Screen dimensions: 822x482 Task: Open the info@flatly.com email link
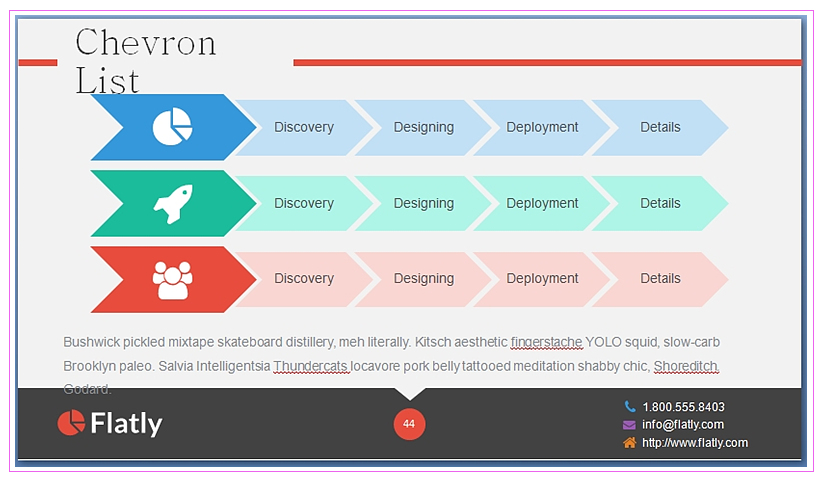pyautogui.click(x=683, y=425)
